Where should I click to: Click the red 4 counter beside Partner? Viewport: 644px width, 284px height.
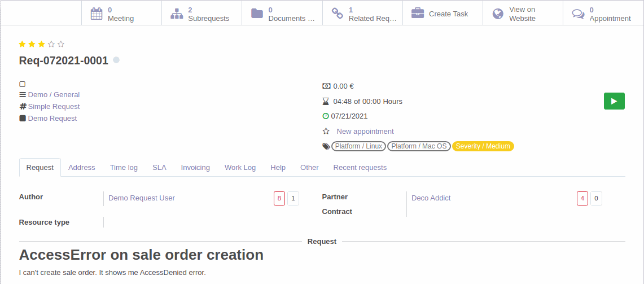point(582,199)
